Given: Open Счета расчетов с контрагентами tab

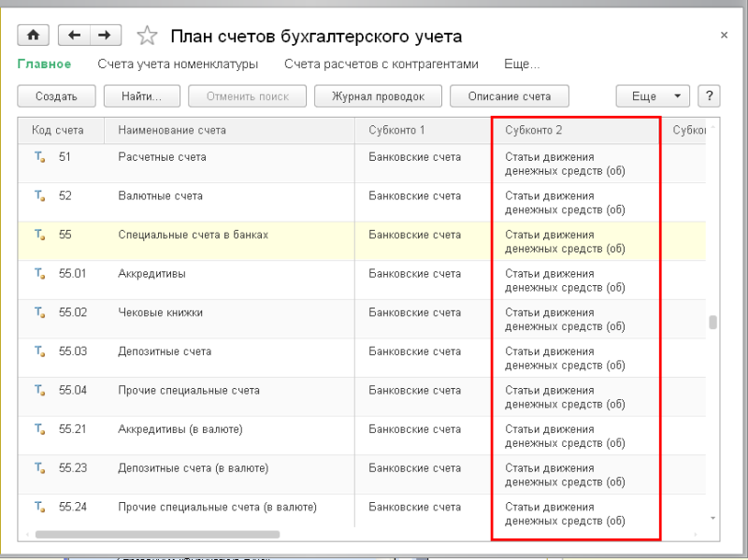Looking at the screenshot, I should pos(381,65).
